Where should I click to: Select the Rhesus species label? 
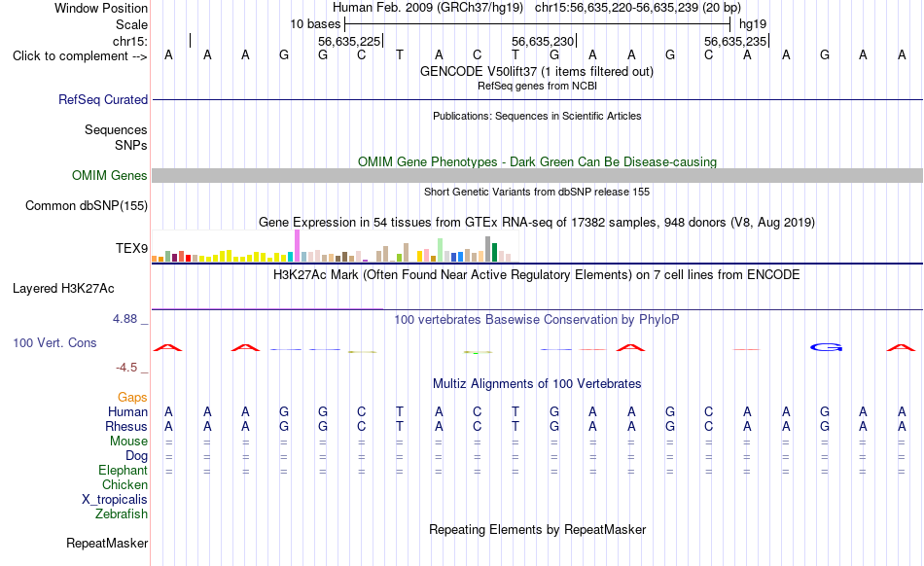(126, 426)
